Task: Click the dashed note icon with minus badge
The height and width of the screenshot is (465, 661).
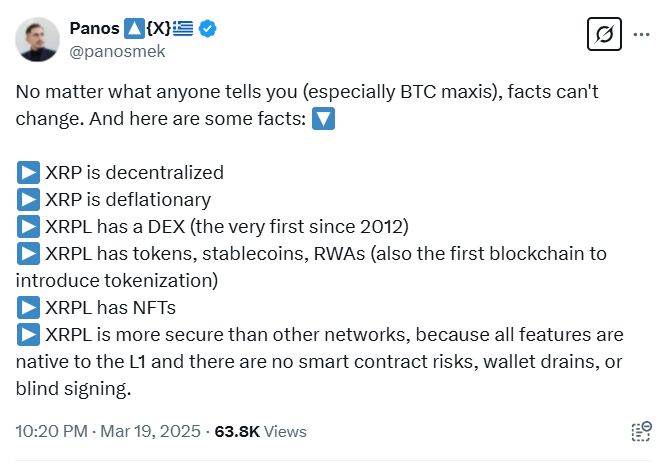Action: tap(641, 432)
